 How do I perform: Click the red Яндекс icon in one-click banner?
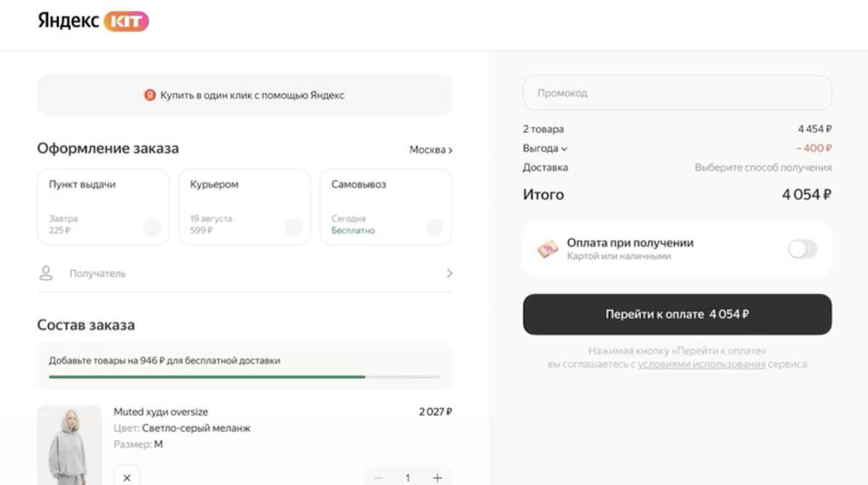tap(150, 95)
